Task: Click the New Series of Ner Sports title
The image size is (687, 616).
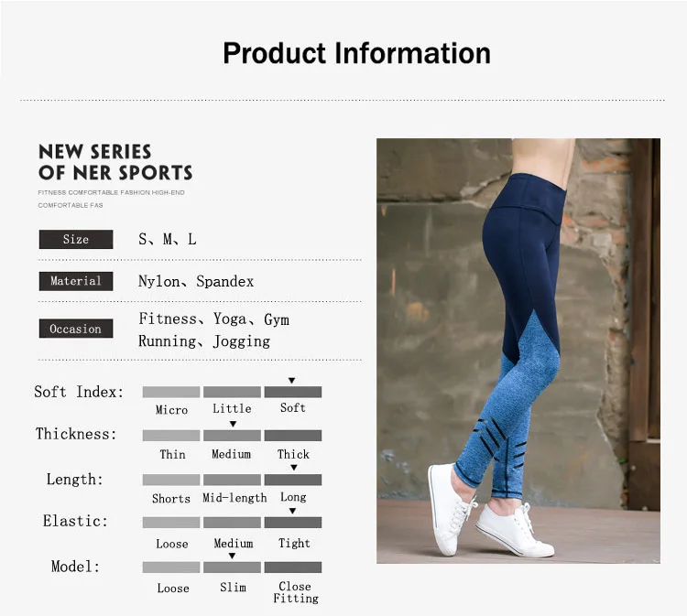Action: 115,162
